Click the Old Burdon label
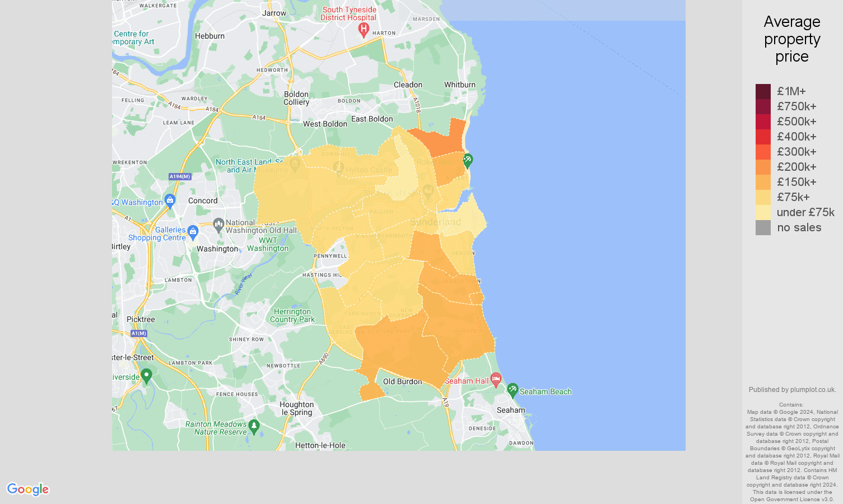 (403, 381)
